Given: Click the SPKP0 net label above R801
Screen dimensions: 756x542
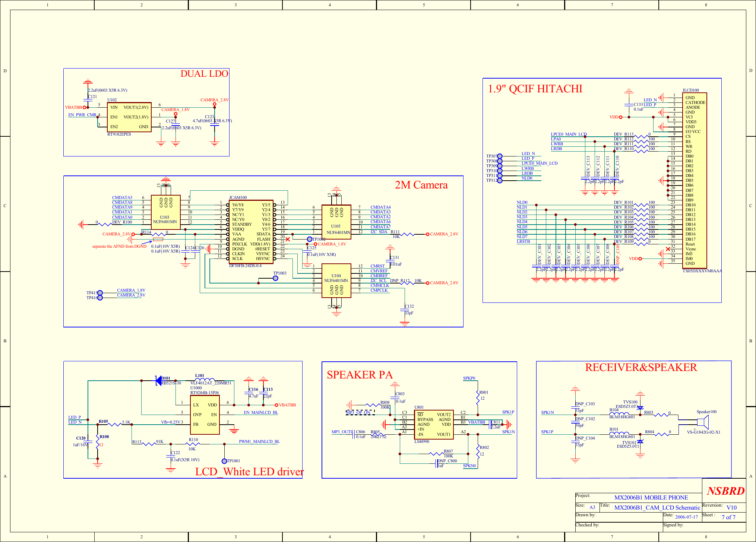Looking at the screenshot, I should (x=469, y=377).
